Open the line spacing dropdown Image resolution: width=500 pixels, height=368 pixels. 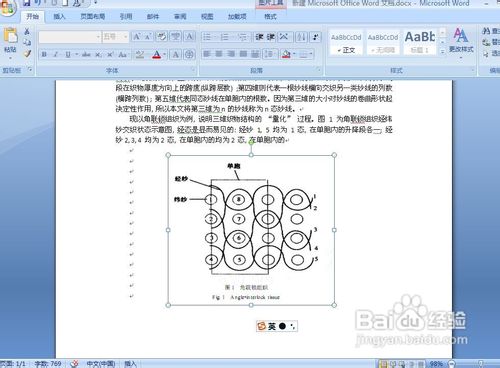[x=269, y=54]
